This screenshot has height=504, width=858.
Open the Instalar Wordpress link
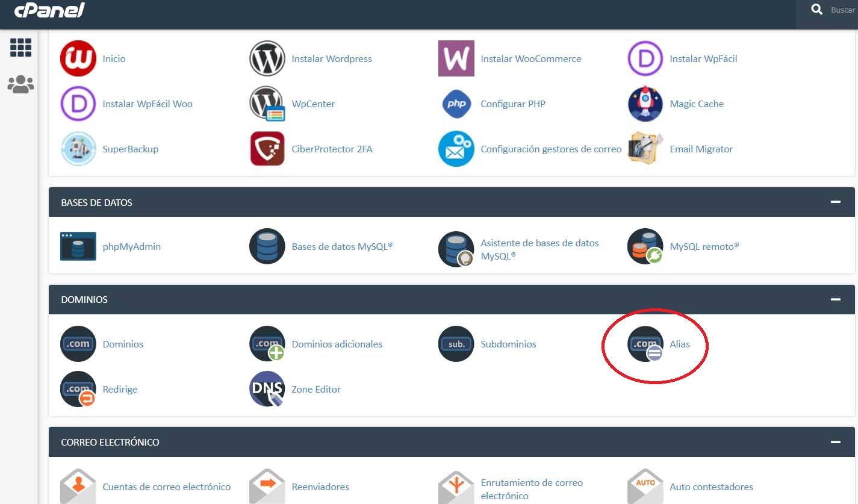click(332, 58)
